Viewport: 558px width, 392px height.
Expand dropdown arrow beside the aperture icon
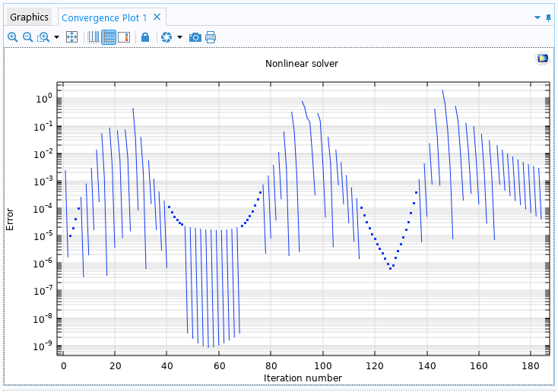(179, 36)
